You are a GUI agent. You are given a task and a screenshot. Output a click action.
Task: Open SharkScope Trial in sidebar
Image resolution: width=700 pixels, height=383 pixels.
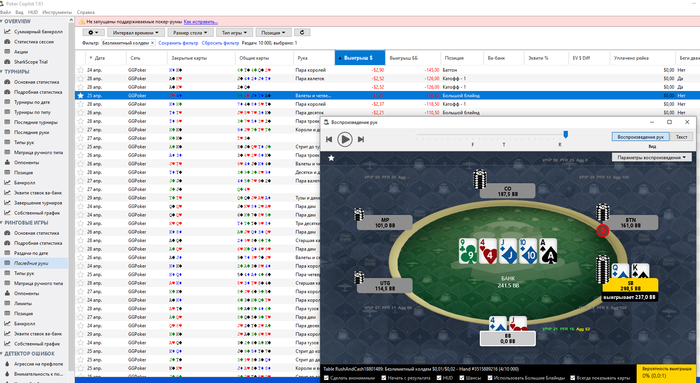coord(30,62)
